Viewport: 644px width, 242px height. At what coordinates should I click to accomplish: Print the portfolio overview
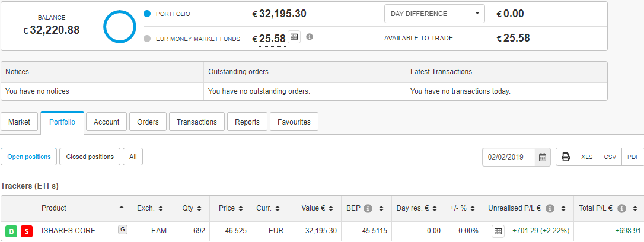(x=566, y=157)
